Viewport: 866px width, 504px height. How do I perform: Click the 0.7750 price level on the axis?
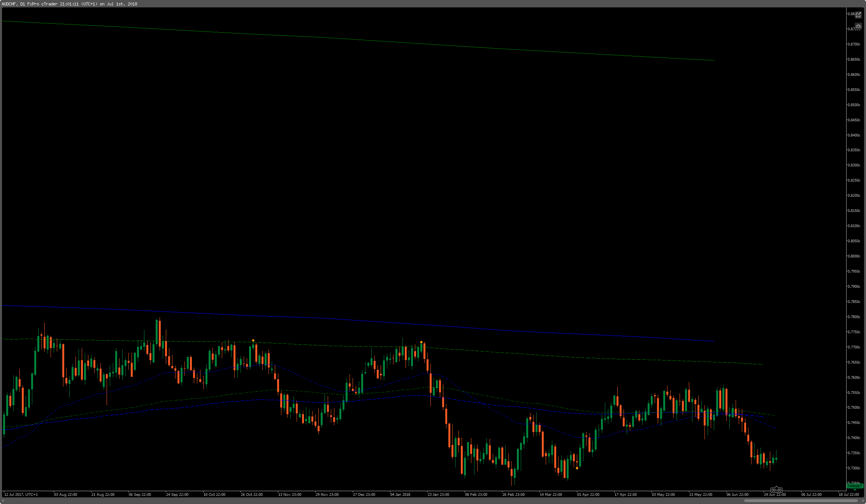click(853, 332)
